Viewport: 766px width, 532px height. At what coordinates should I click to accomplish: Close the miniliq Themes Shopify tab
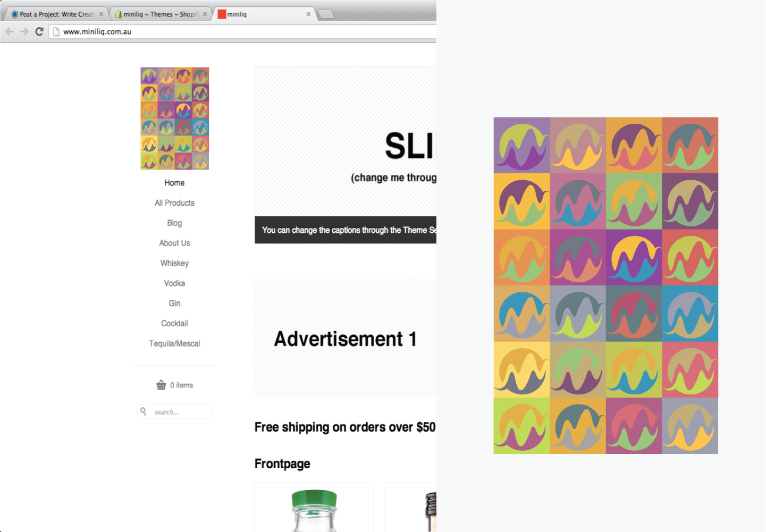coord(205,14)
